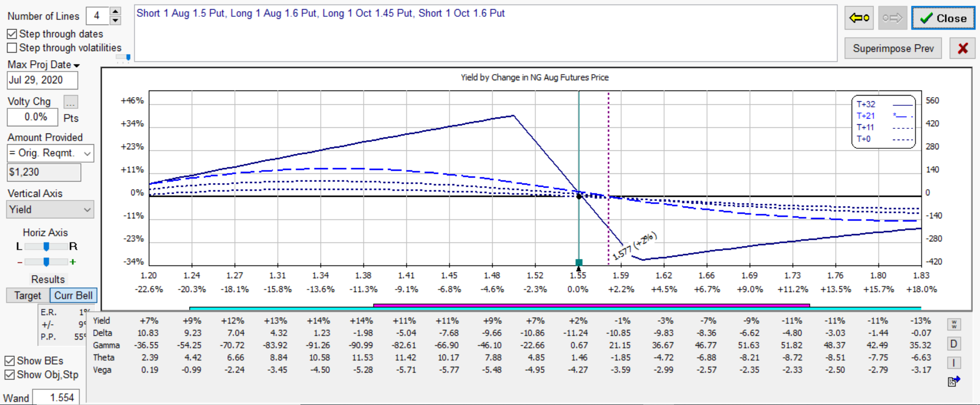Switch to the Target results tab

point(28,296)
